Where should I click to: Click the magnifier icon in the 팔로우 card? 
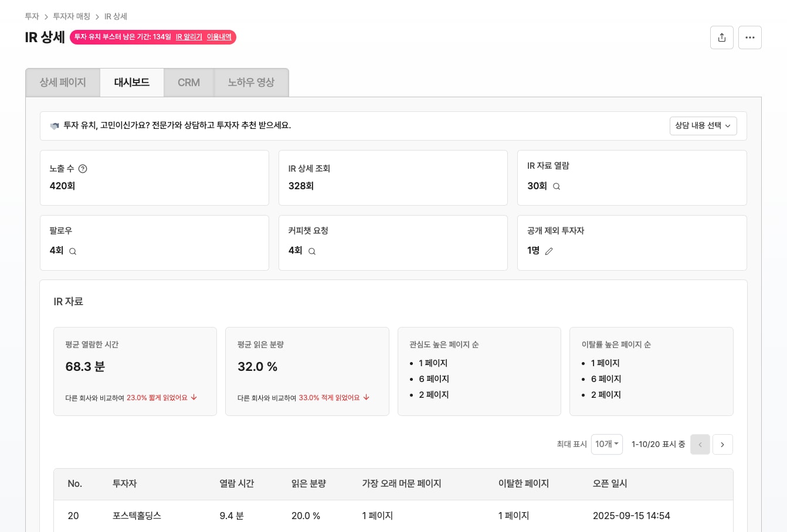[73, 251]
